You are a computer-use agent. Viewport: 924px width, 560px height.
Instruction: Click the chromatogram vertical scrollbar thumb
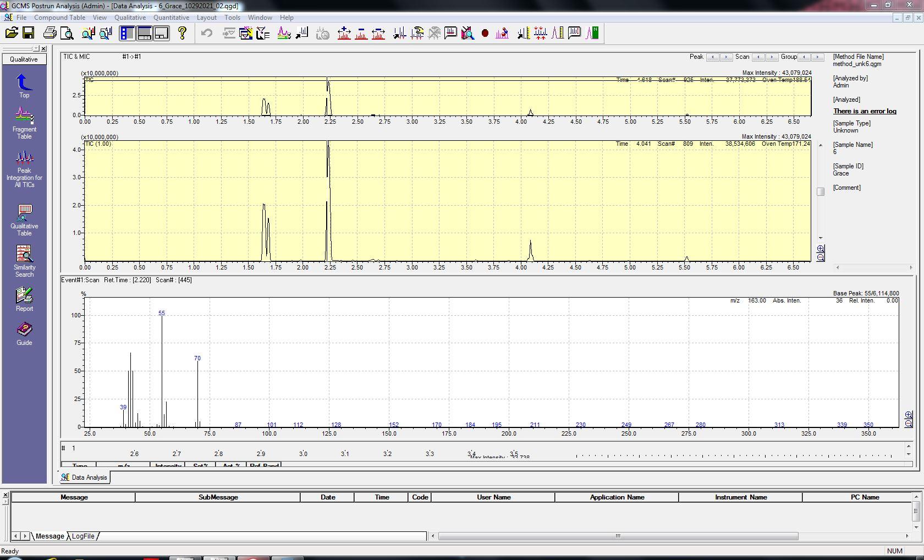click(821, 191)
